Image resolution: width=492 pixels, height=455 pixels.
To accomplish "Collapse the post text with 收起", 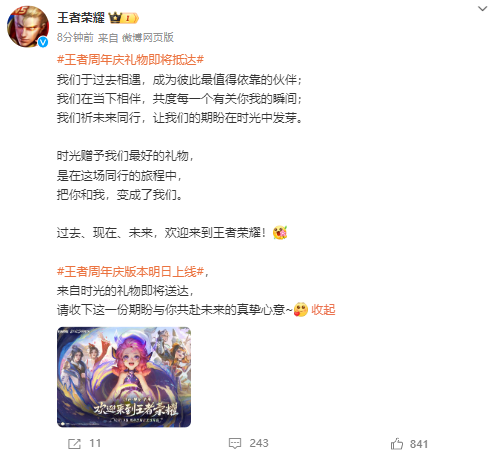I will pos(323,310).
